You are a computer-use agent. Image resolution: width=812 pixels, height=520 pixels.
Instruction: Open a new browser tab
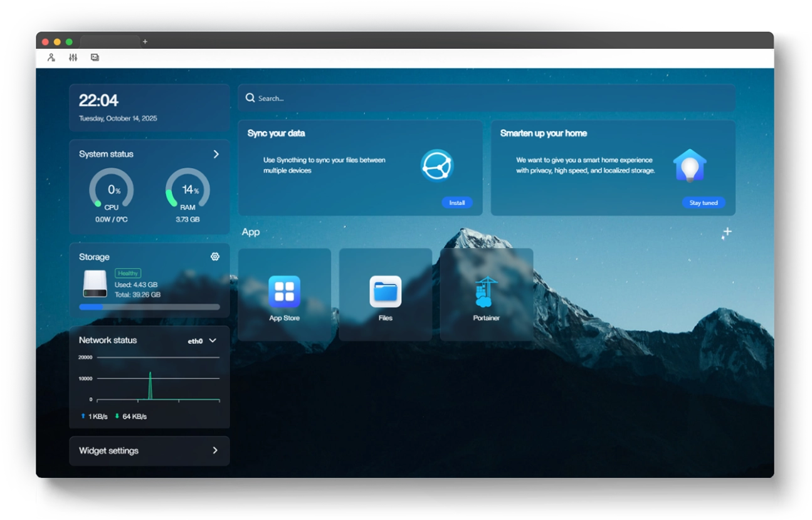145,42
